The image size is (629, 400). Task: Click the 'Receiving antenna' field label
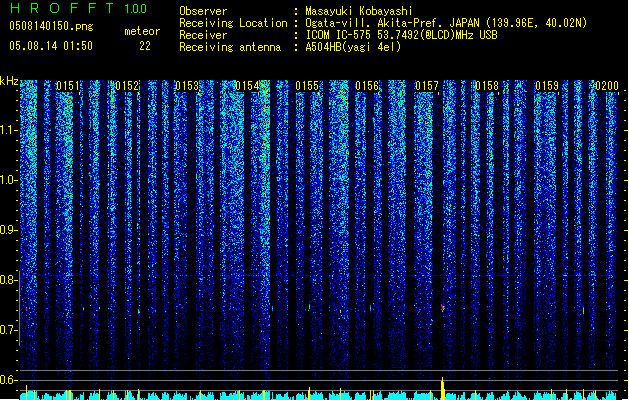[x=230, y=47]
